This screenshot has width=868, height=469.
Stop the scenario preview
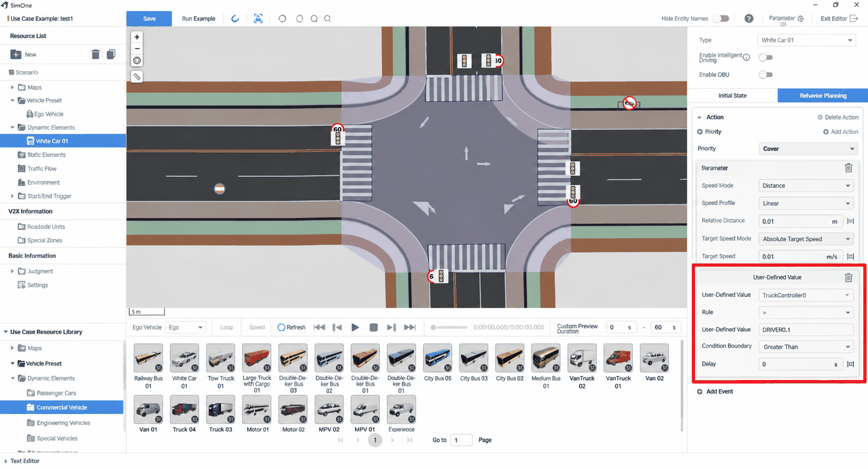pyautogui.click(x=373, y=327)
